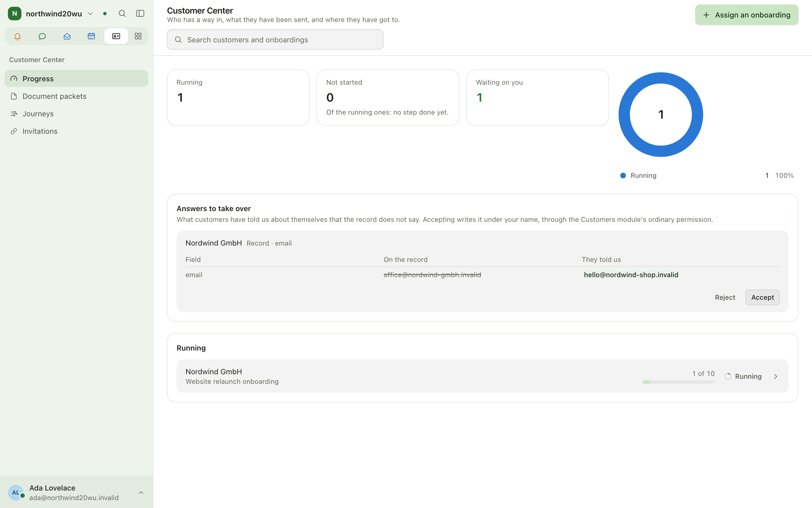Go to Progress in Customer Center

tap(76, 79)
